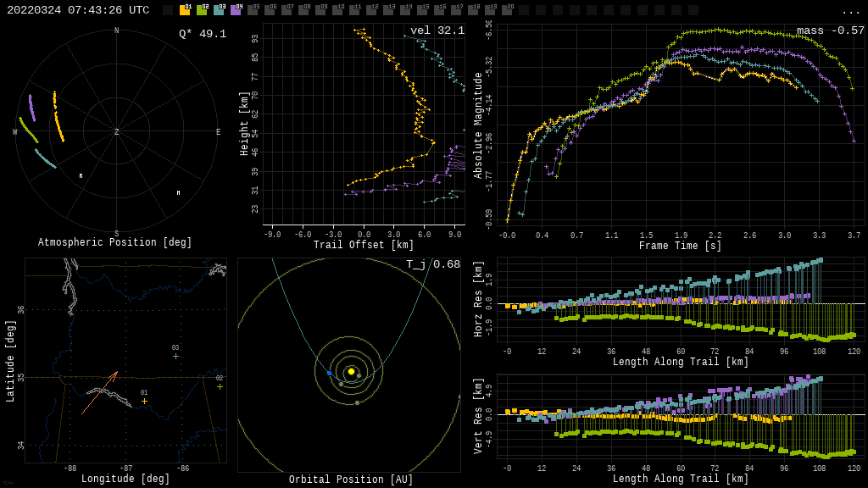This screenshot has height=488, width=868.
Task: Click the mass -0.57 readout
Action: pyautogui.click(x=830, y=30)
